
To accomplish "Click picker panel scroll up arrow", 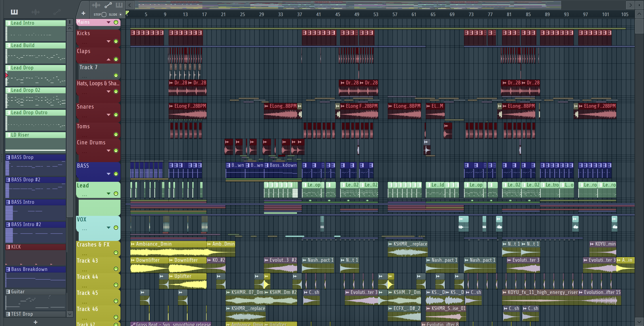I will (70, 28).
